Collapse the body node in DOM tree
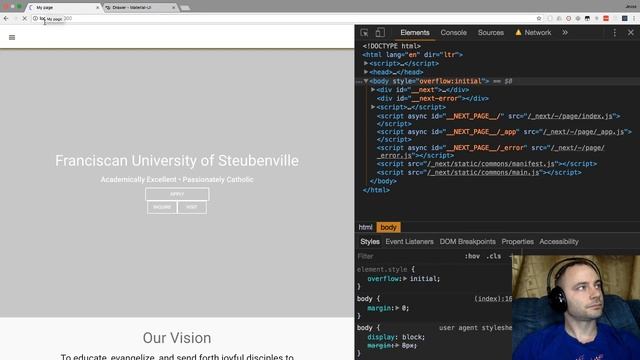The width and height of the screenshot is (640, 360). 366,81
